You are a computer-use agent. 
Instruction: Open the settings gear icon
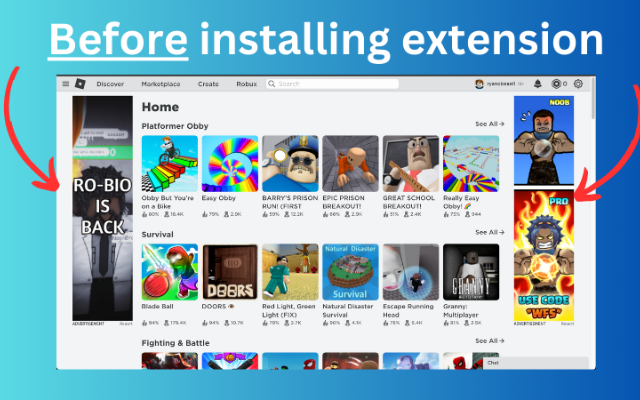[x=578, y=84]
